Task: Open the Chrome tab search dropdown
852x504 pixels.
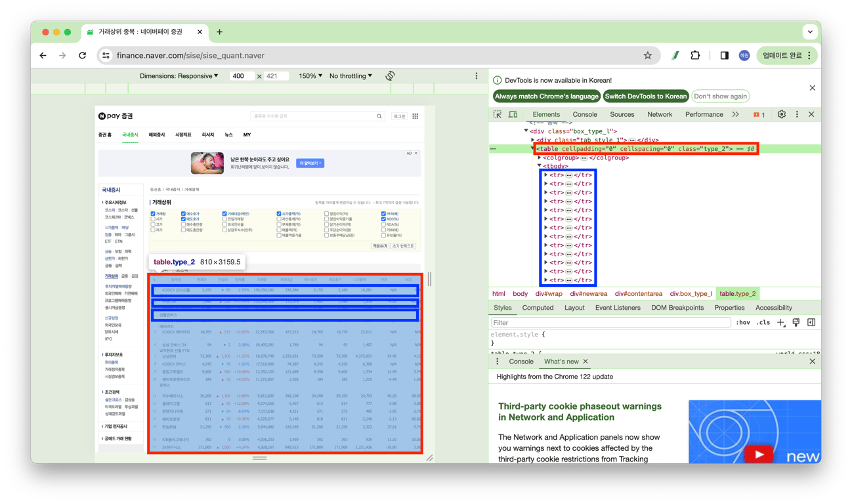Action: [810, 31]
